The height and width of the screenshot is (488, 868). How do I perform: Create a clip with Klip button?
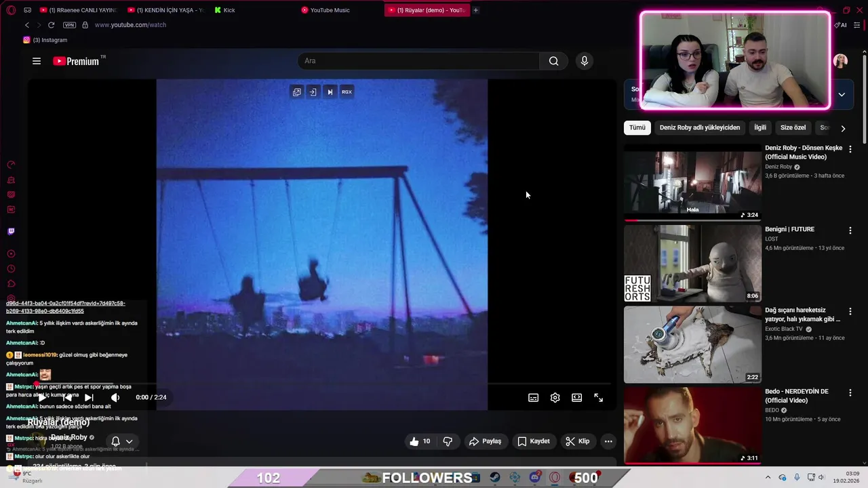[578, 441]
